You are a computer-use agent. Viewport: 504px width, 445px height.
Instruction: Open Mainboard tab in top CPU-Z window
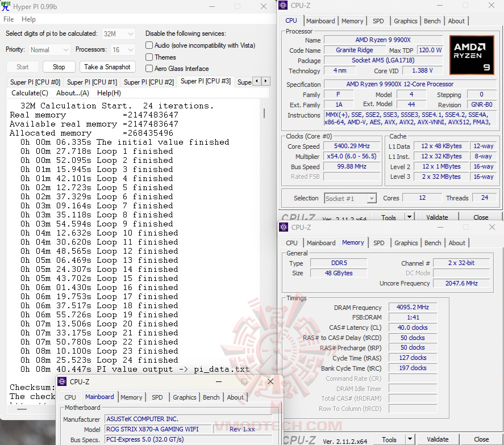[x=320, y=21]
